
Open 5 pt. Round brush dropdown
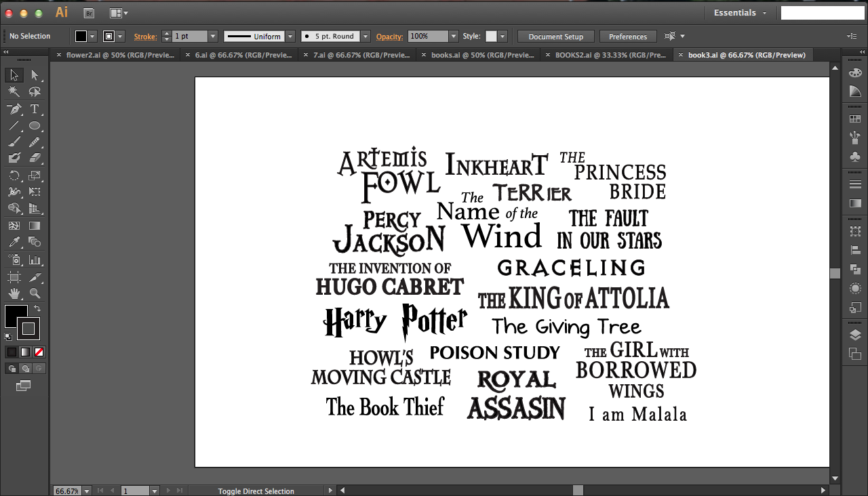pyautogui.click(x=366, y=37)
